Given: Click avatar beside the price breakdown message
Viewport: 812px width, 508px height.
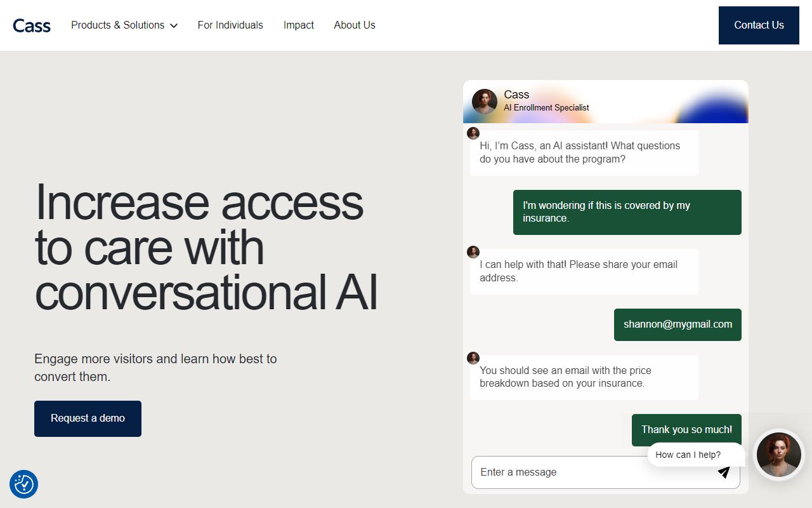Looking at the screenshot, I should tap(473, 358).
